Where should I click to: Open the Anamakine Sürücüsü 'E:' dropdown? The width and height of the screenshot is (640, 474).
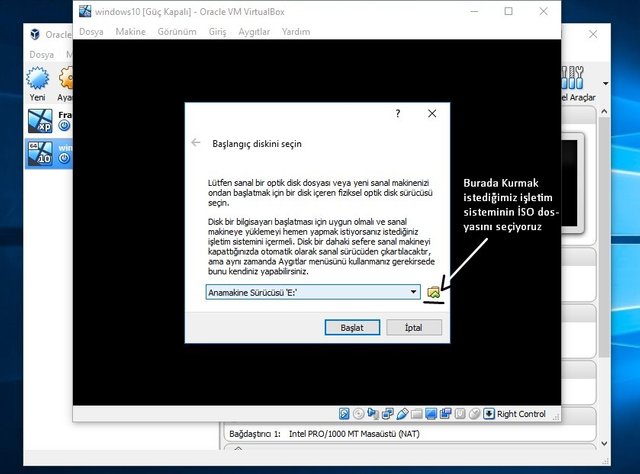tap(313, 292)
